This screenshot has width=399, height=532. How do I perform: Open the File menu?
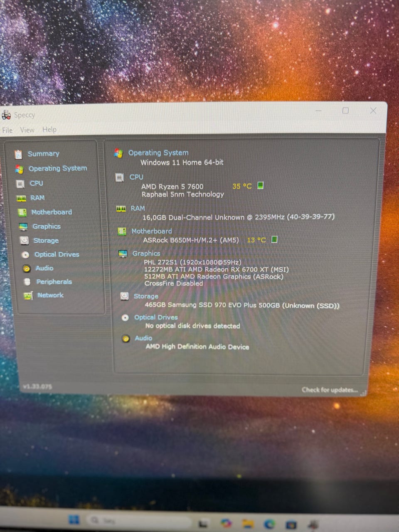[7, 130]
